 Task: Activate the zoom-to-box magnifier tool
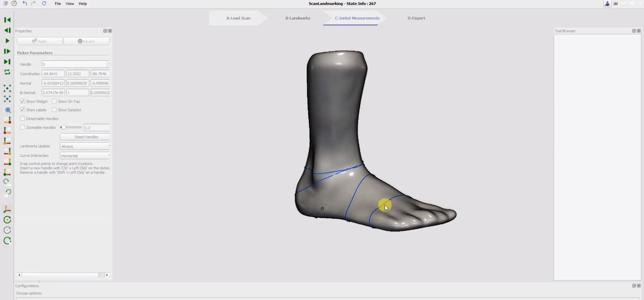7,110
